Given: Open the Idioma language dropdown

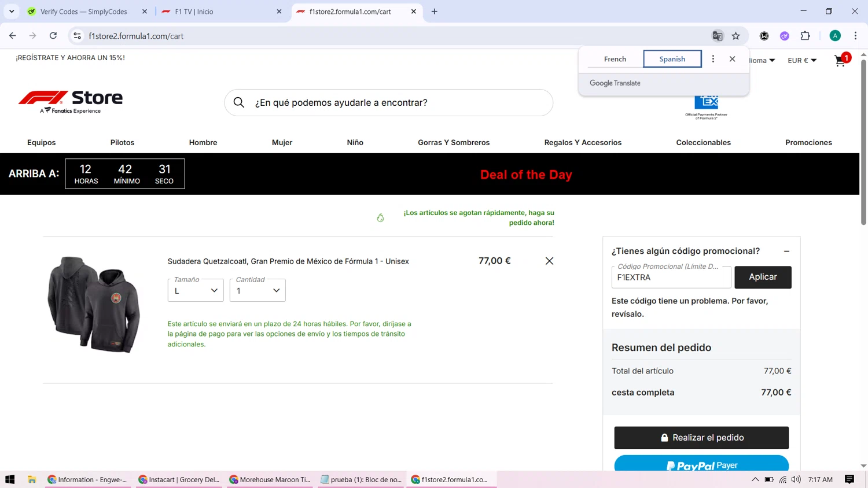Looking at the screenshot, I should click(x=762, y=60).
